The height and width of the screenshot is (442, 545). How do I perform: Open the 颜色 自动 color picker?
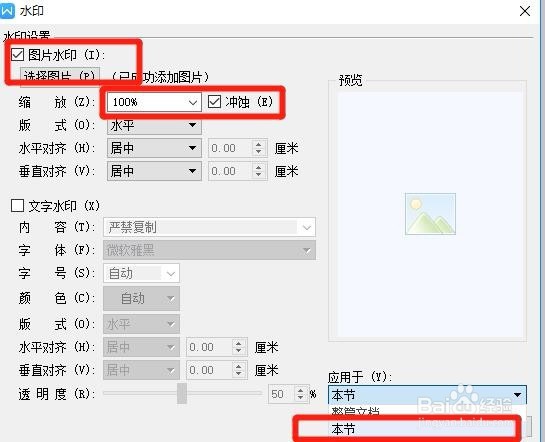click(141, 298)
